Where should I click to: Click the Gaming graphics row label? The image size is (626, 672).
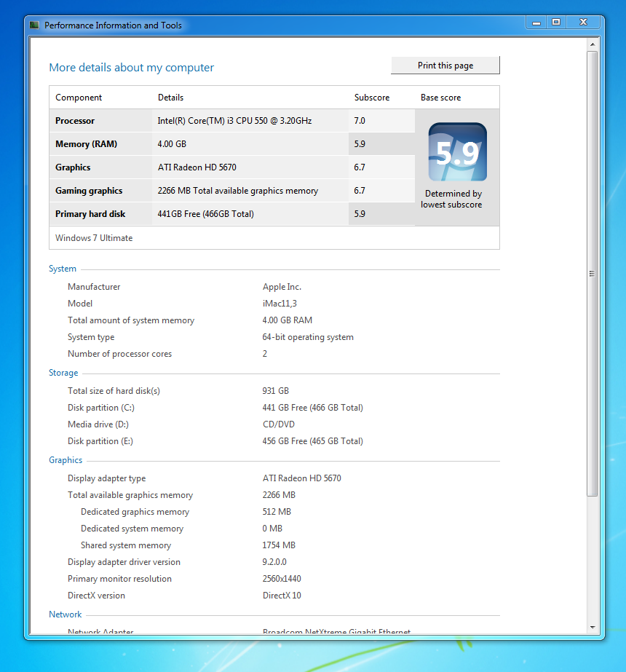(89, 191)
